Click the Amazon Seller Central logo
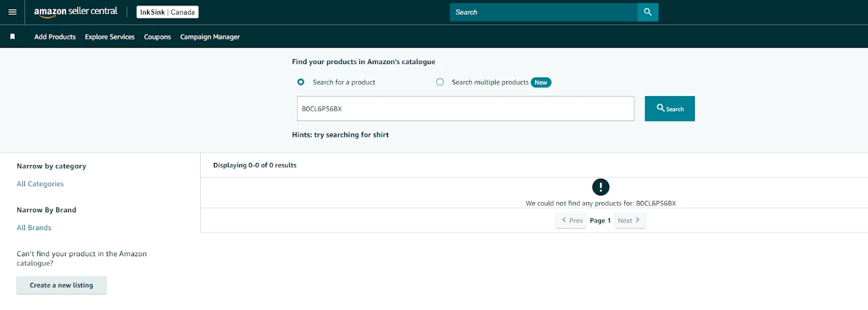868x310 pixels. pyautogui.click(x=75, y=12)
